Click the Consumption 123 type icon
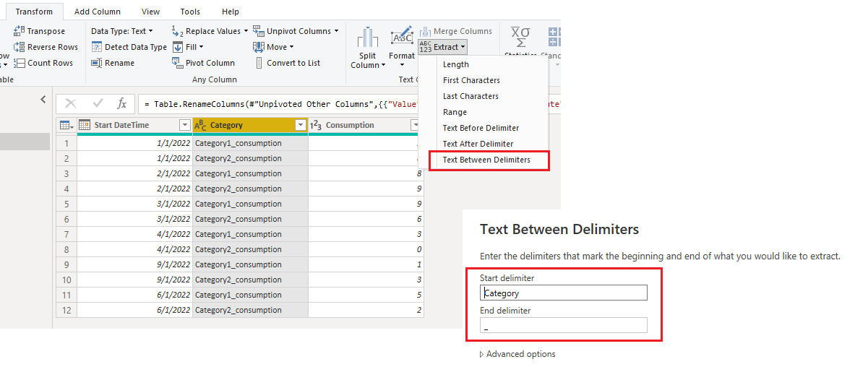The image size is (868, 380). (x=316, y=125)
